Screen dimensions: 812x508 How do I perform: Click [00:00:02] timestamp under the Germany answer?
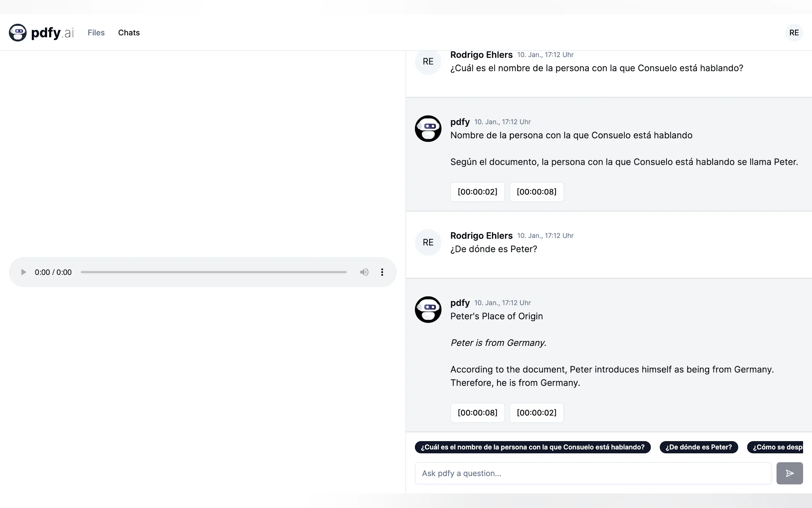[536, 413]
